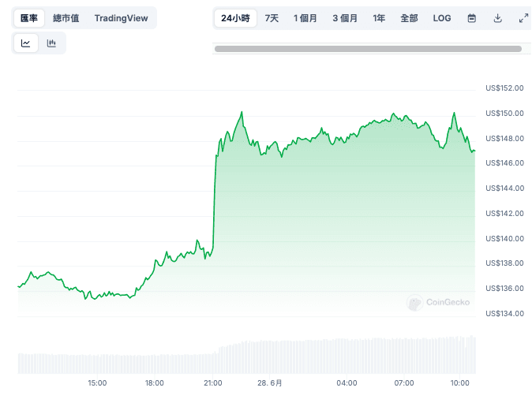
Task: Open the TradingView chart tab
Action: (121, 18)
